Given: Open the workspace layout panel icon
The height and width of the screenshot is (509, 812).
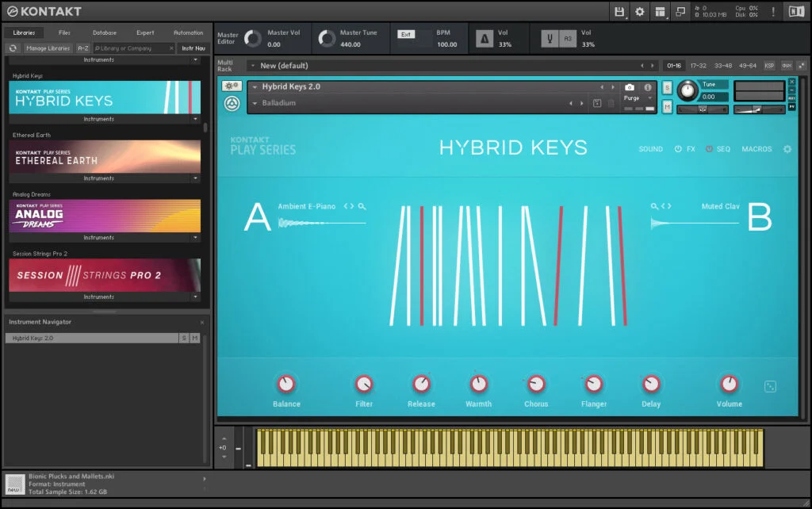Looking at the screenshot, I should pos(660,11).
